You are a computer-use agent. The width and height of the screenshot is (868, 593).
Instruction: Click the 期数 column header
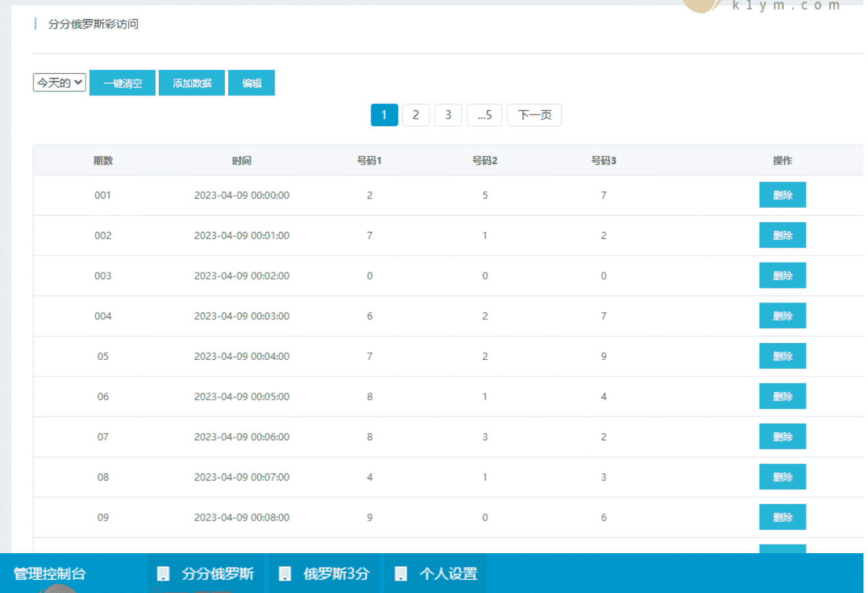(x=103, y=161)
